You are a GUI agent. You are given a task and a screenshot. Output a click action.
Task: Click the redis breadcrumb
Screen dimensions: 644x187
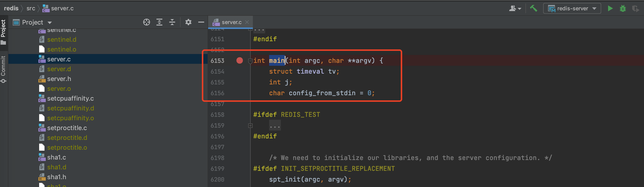11,8
